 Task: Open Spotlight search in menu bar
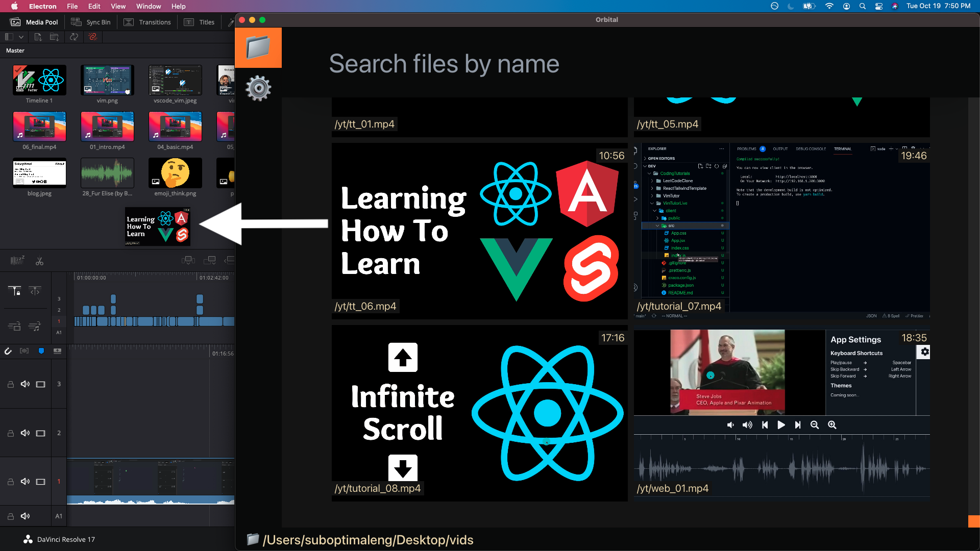tap(863, 6)
